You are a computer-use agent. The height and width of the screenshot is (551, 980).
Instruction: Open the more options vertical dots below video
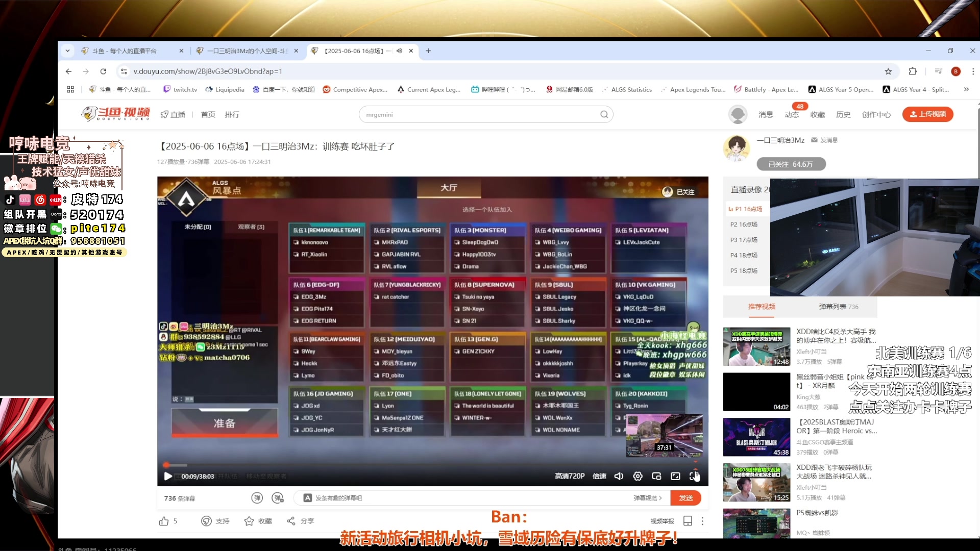coord(702,521)
